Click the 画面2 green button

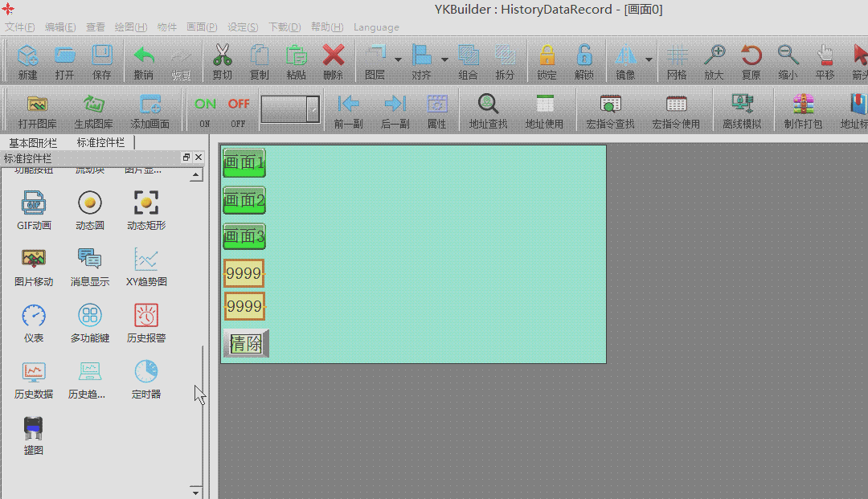(x=244, y=200)
